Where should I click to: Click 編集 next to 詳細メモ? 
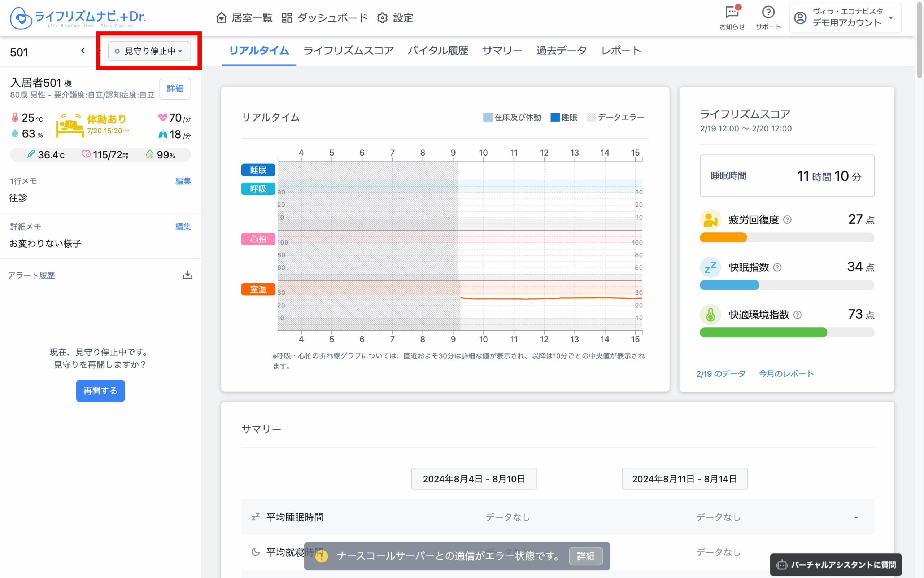coord(183,226)
